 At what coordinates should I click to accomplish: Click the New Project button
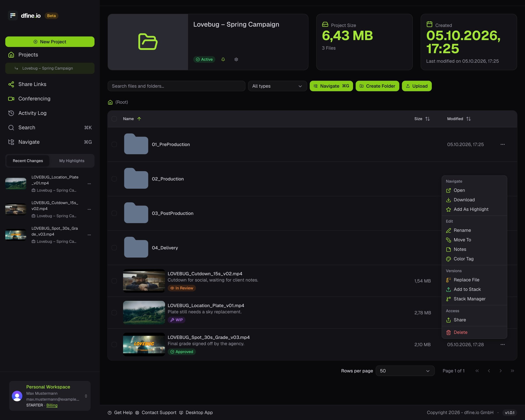tap(50, 42)
